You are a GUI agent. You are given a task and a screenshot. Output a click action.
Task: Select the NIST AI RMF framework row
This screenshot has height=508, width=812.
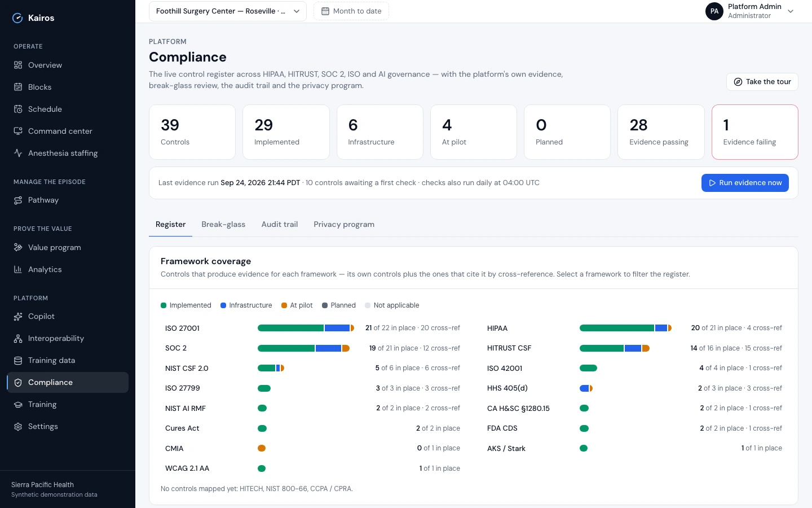[312, 408]
